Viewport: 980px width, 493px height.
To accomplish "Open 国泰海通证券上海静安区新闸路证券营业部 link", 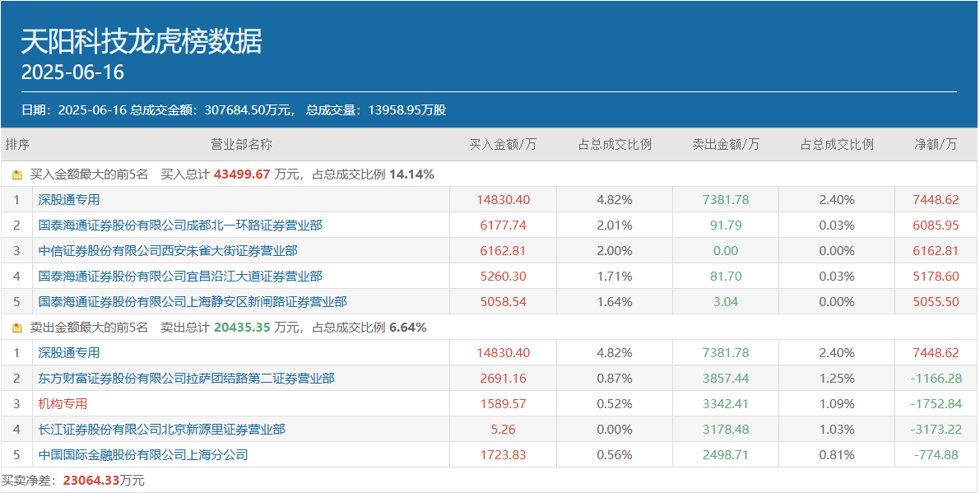I will [193, 301].
